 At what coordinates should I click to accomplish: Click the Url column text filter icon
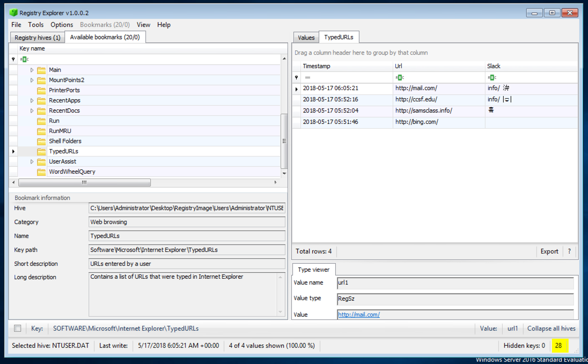click(400, 78)
